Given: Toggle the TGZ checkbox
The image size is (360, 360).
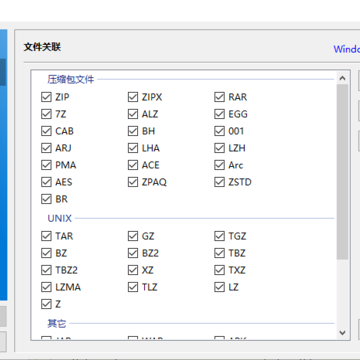Looking at the screenshot, I should pyautogui.click(x=219, y=236).
